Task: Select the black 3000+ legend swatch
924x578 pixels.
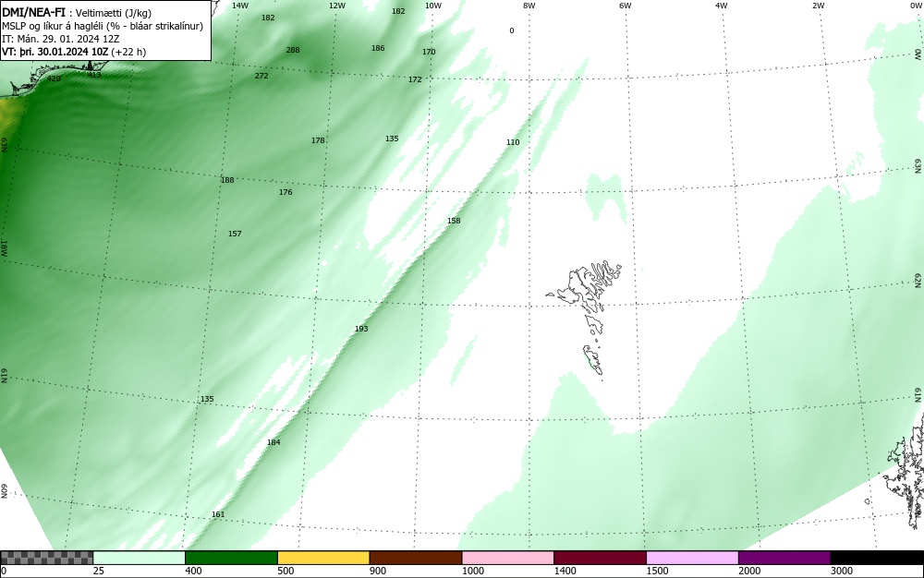Action: (877, 558)
